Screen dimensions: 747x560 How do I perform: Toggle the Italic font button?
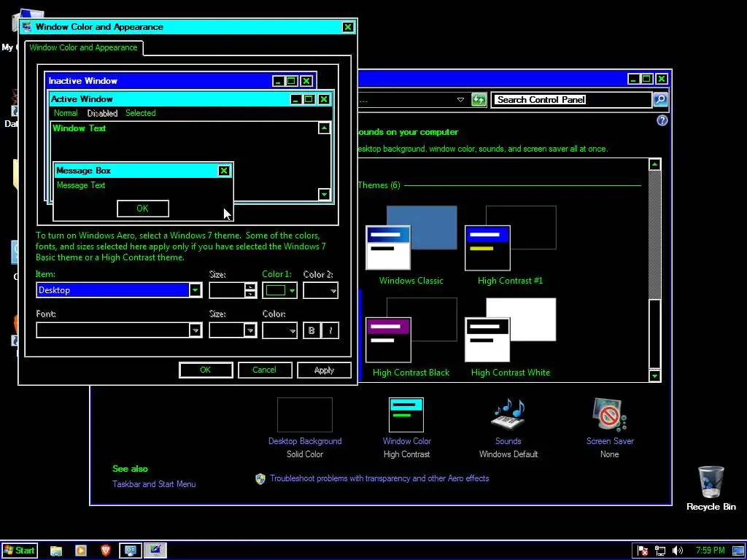pyautogui.click(x=330, y=330)
